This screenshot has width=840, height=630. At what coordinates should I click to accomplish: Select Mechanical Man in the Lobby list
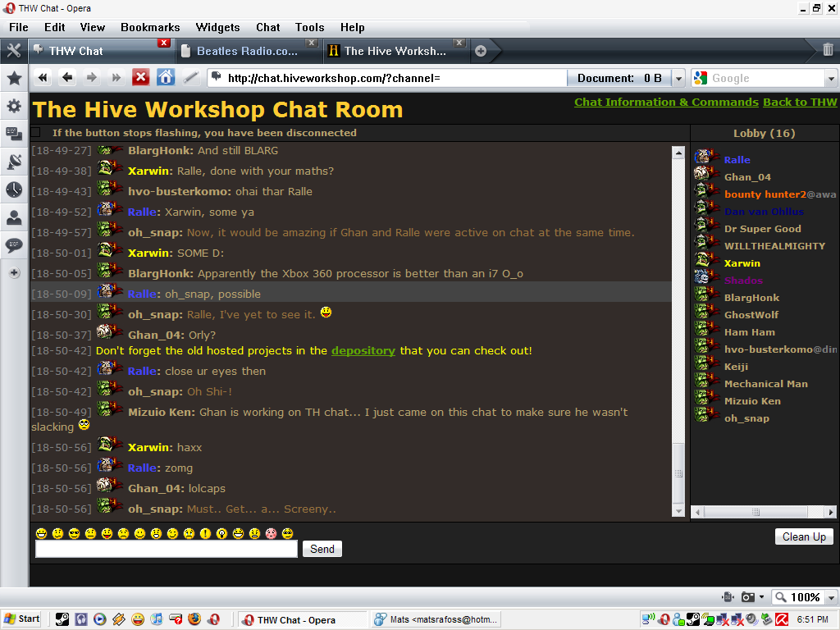tap(766, 384)
